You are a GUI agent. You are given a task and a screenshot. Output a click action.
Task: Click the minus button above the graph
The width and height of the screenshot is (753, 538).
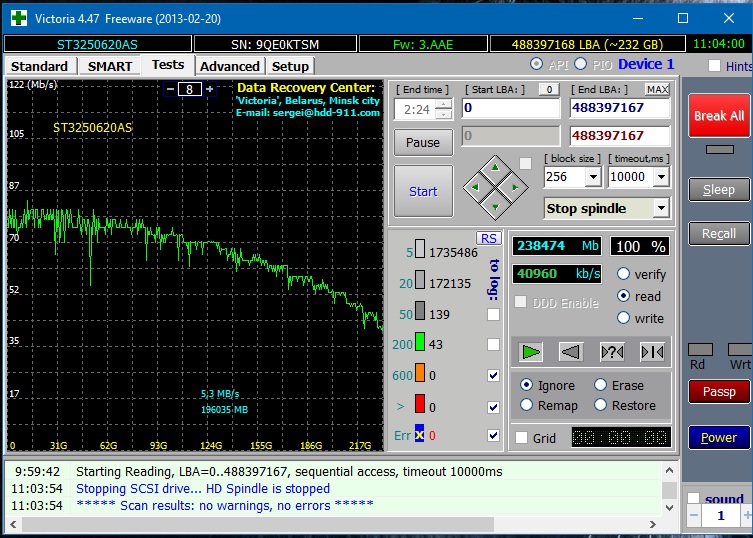(x=171, y=89)
